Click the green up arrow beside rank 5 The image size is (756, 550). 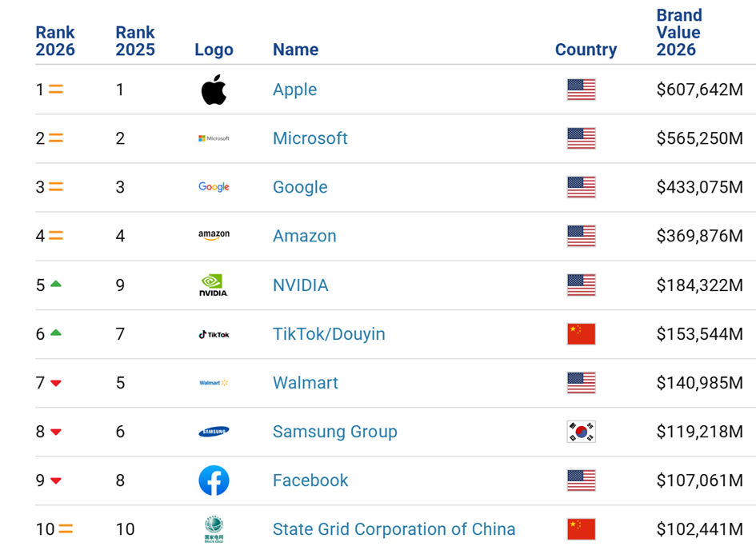(56, 285)
